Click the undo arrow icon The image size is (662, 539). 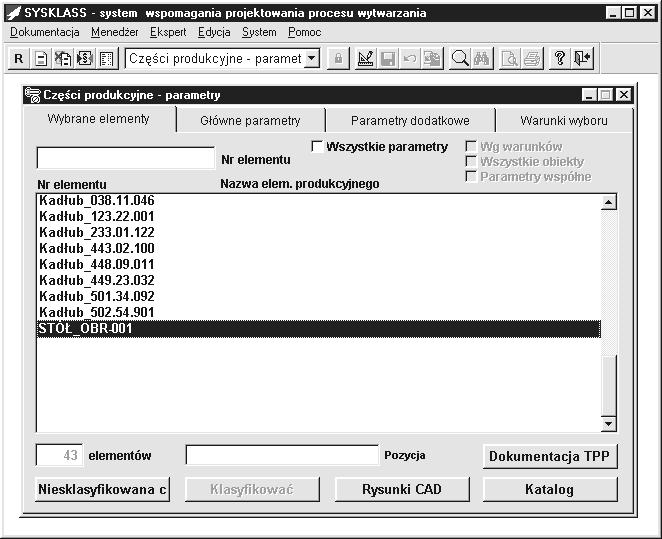[x=410, y=58]
